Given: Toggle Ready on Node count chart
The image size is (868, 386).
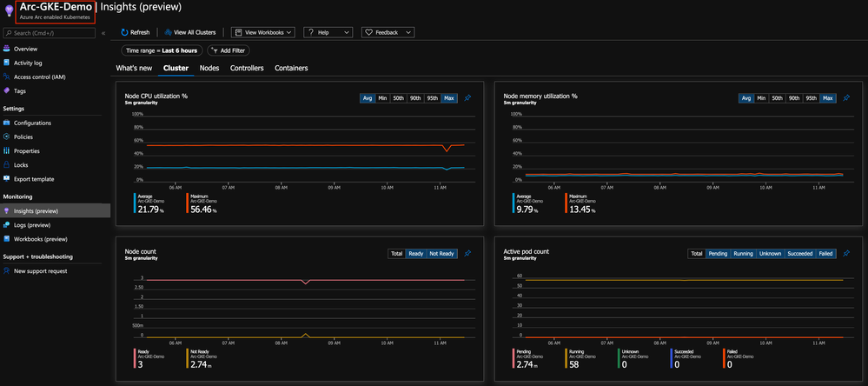Looking at the screenshot, I should click(x=416, y=254).
